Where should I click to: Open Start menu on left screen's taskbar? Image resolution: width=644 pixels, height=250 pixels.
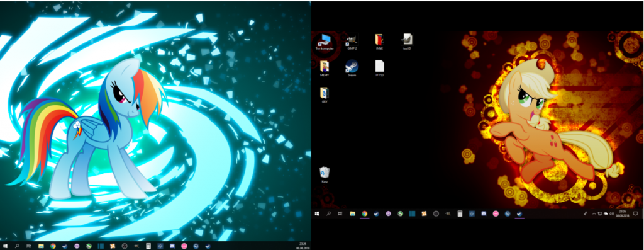click(5, 246)
